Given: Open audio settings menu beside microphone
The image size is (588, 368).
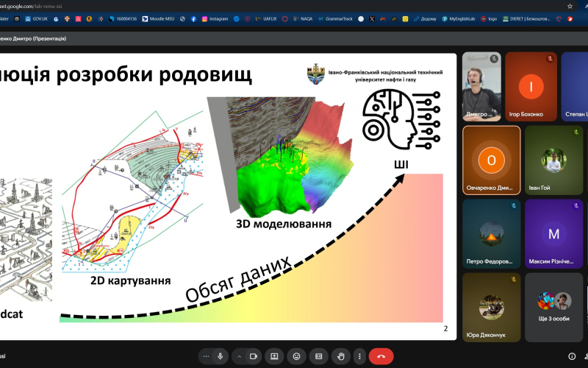Looking at the screenshot, I should [x=206, y=356].
